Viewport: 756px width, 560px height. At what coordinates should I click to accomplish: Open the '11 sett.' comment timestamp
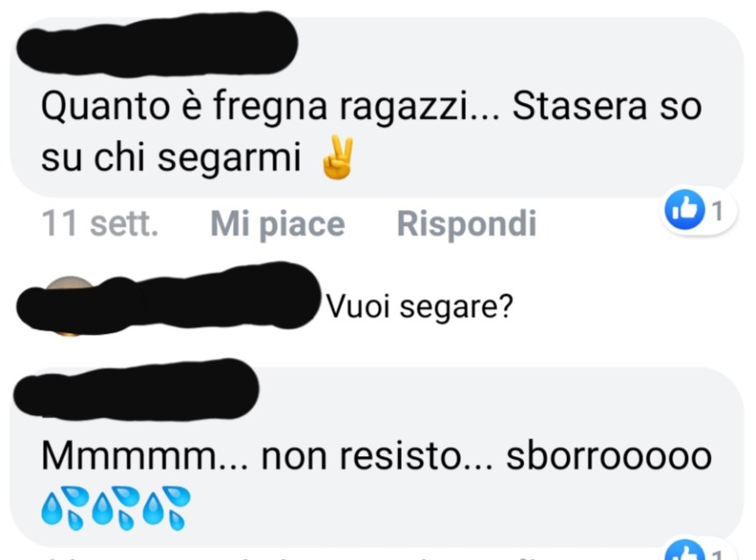click(x=100, y=224)
